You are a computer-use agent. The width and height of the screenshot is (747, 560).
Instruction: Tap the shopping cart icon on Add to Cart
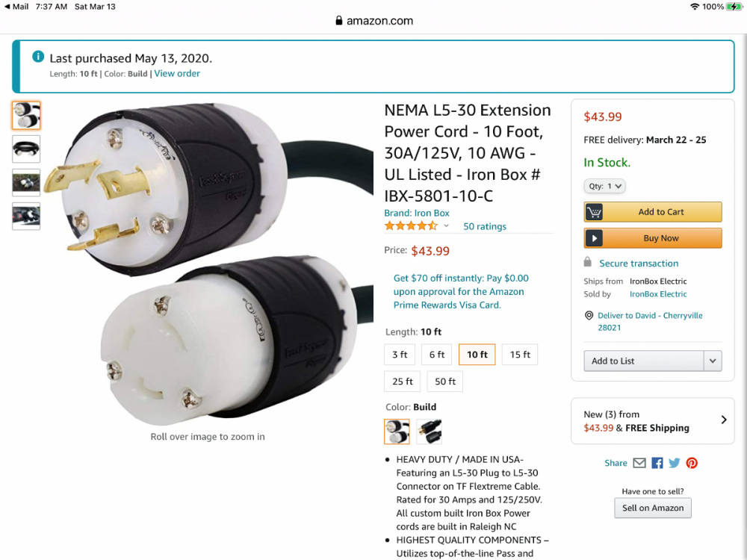[x=594, y=212]
